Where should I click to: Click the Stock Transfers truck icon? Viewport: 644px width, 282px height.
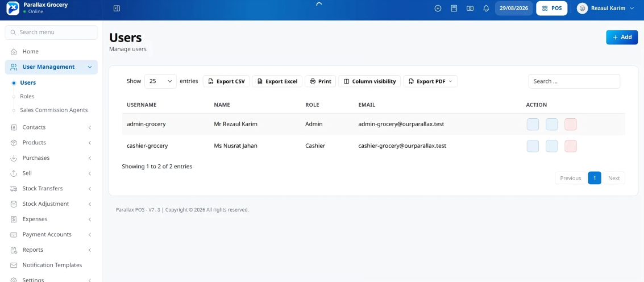click(14, 189)
